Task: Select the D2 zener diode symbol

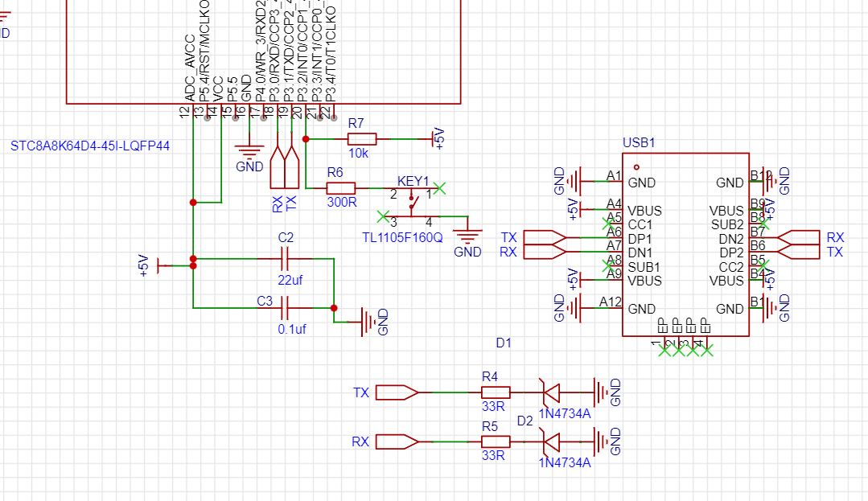Action: point(551,441)
